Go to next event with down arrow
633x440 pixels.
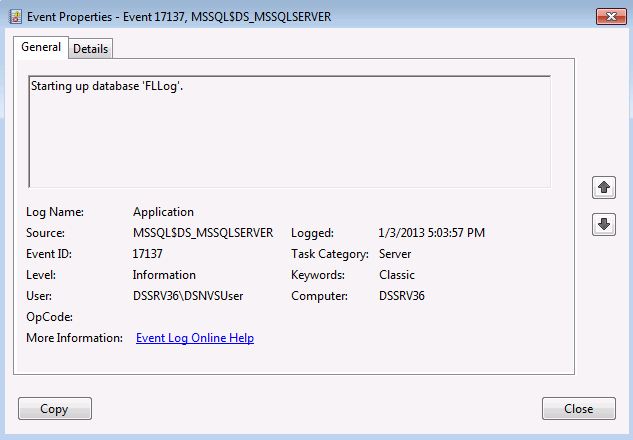point(603,224)
